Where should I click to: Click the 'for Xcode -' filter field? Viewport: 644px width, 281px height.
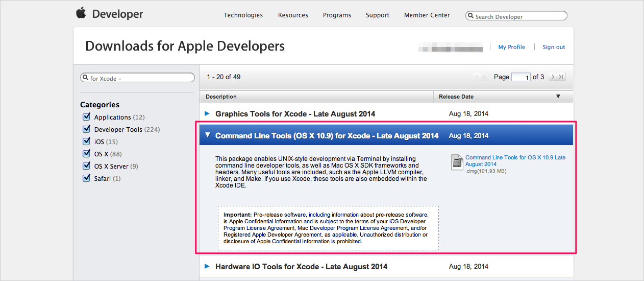[138, 78]
